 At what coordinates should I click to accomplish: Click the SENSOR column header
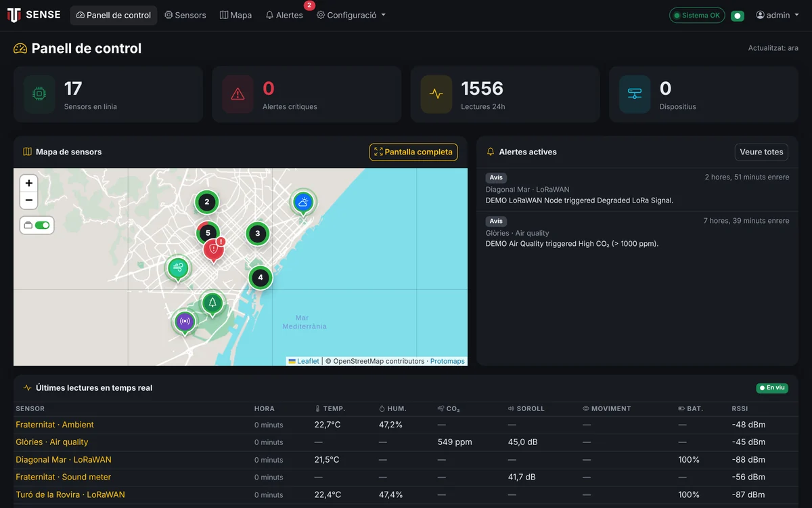click(30, 408)
